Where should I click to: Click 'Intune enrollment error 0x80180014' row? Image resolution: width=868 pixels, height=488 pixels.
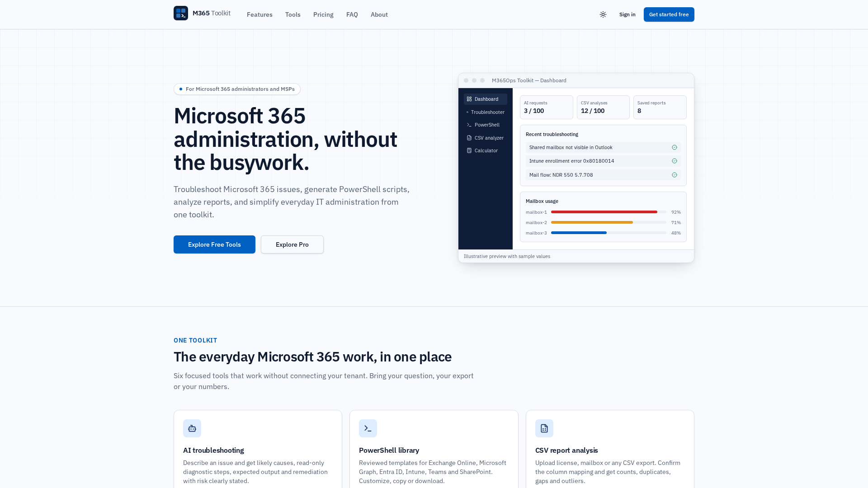point(603,161)
